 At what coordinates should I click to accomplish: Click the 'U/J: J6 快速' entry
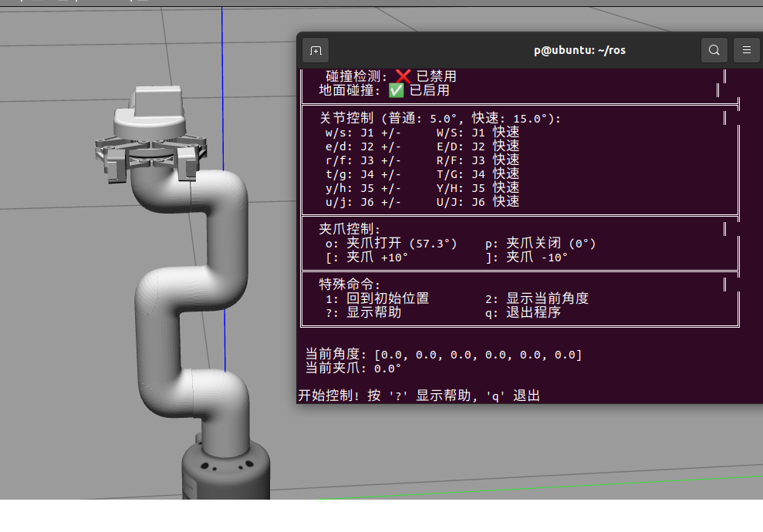478,202
